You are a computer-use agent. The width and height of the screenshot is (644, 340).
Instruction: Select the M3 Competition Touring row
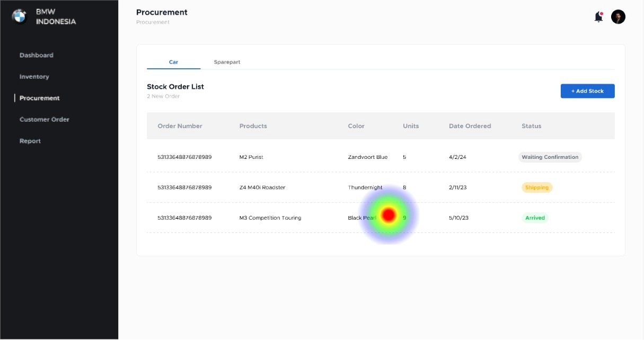pos(381,218)
